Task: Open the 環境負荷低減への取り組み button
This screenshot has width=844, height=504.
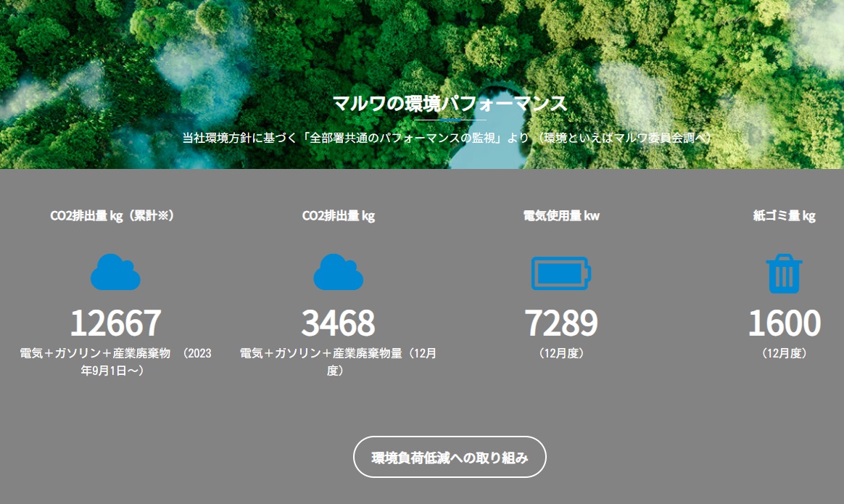Action: tap(450, 457)
